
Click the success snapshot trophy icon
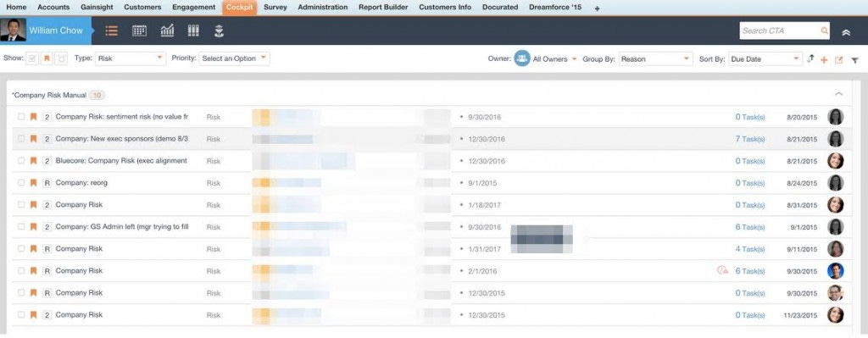[x=220, y=31]
